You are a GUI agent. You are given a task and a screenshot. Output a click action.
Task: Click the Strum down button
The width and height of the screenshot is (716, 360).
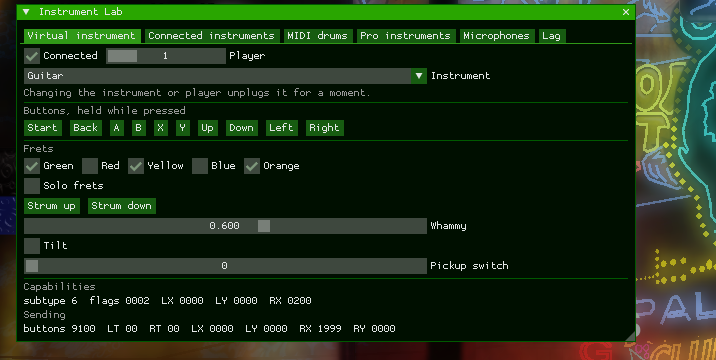click(x=121, y=206)
